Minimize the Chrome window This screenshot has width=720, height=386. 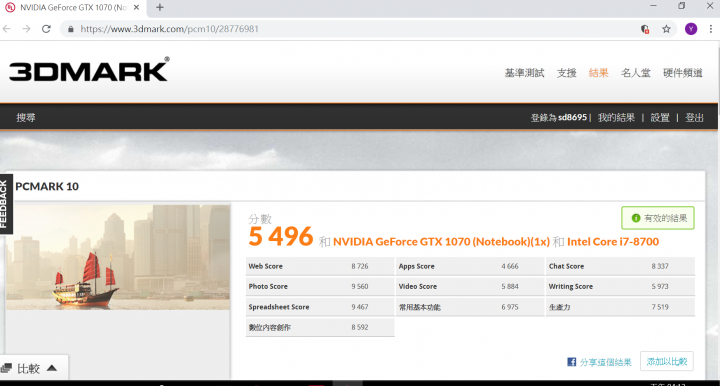pyautogui.click(x=653, y=6)
